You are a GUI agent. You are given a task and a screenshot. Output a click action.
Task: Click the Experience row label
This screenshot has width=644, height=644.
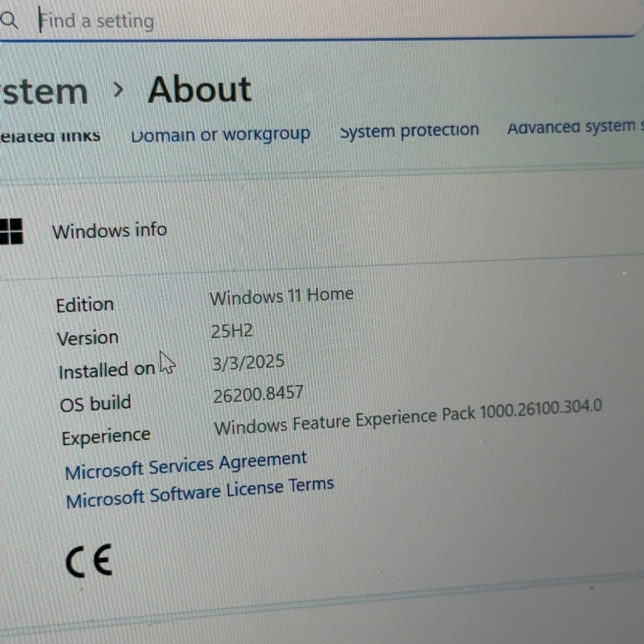[x=106, y=437]
